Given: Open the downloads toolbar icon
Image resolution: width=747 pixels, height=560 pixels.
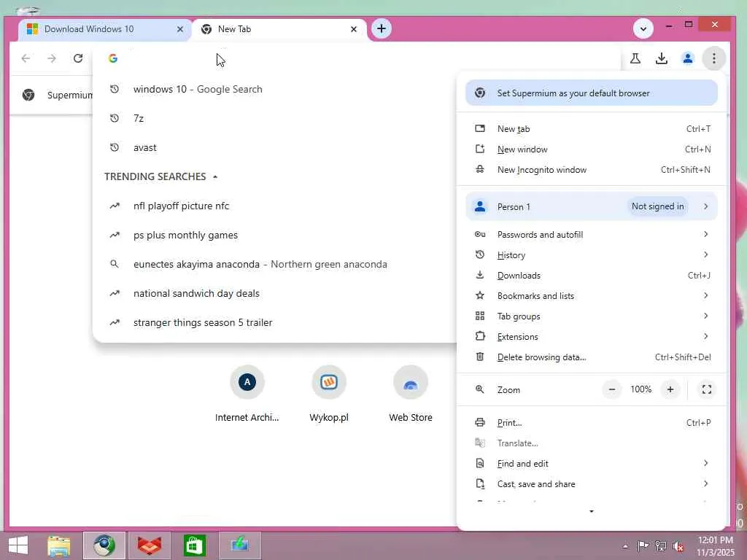Looking at the screenshot, I should click(x=661, y=58).
